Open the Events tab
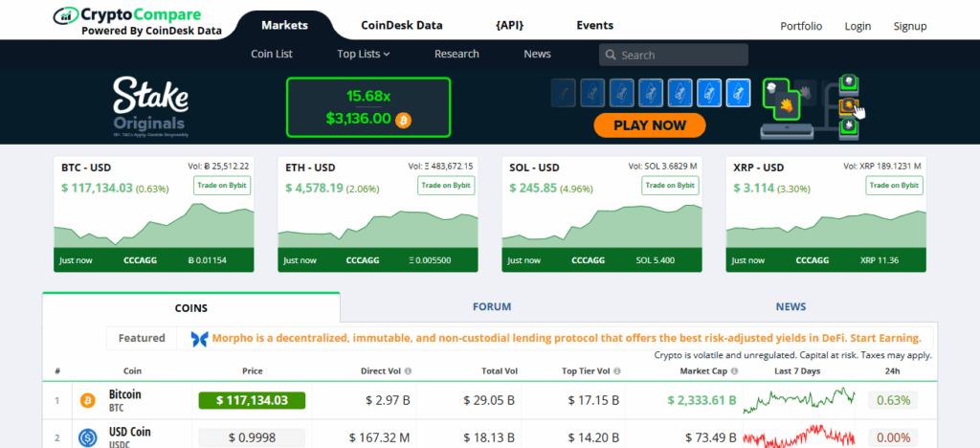This screenshot has height=448, width=980. [594, 26]
